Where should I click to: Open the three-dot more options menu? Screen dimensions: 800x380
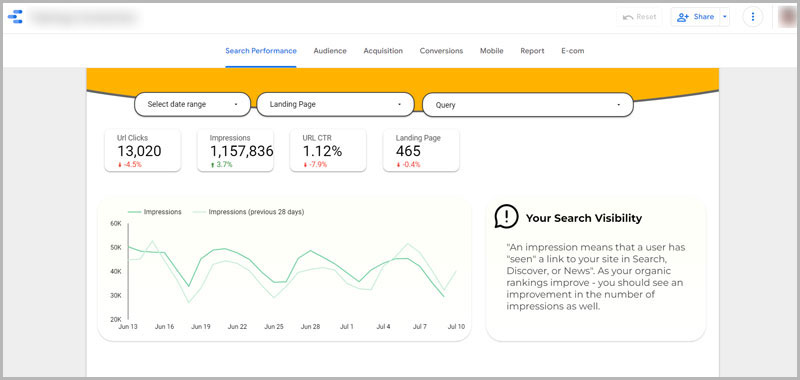pos(753,17)
